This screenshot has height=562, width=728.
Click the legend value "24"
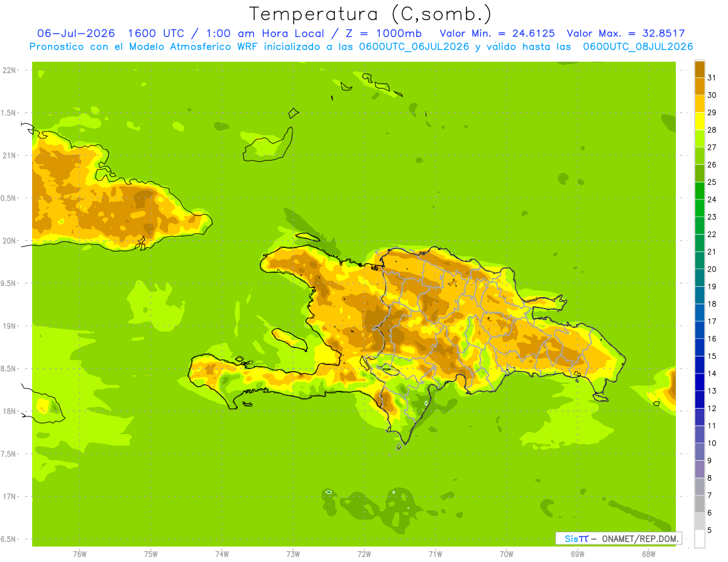point(712,199)
